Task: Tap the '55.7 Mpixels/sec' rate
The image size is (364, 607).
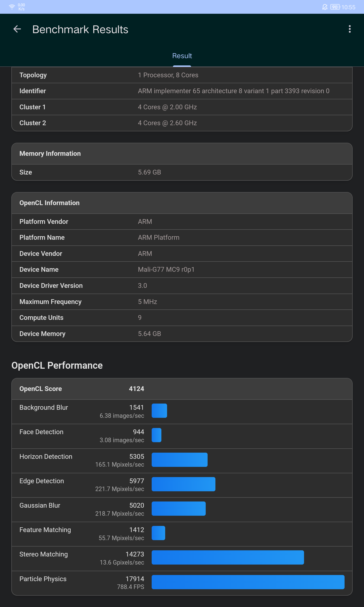Action: pos(121,538)
